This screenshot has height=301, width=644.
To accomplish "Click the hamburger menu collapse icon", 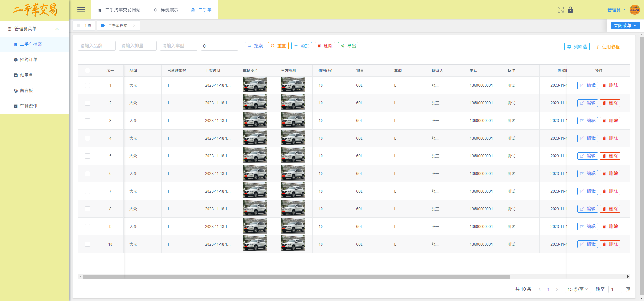I will point(81,10).
